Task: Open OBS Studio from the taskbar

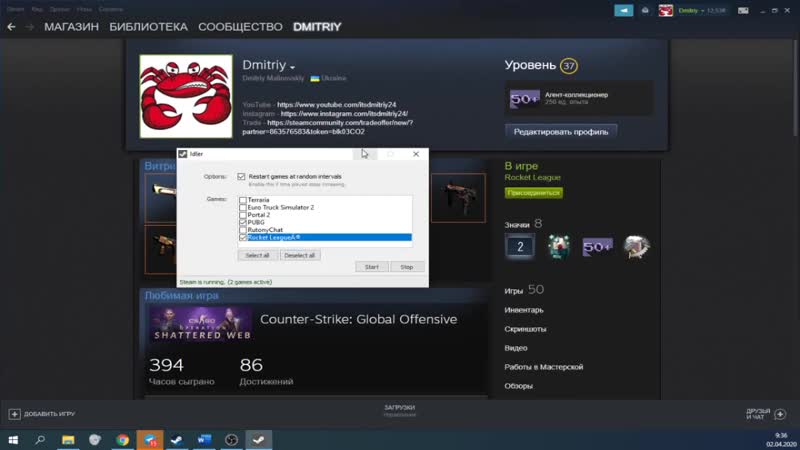Action: click(231, 439)
